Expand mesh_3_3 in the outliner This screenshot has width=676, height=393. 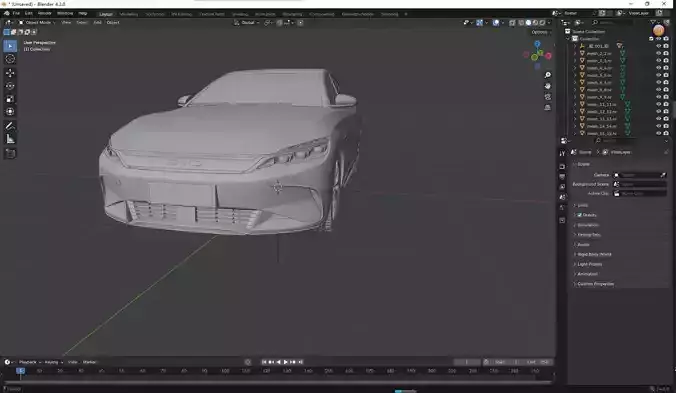point(575,61)
